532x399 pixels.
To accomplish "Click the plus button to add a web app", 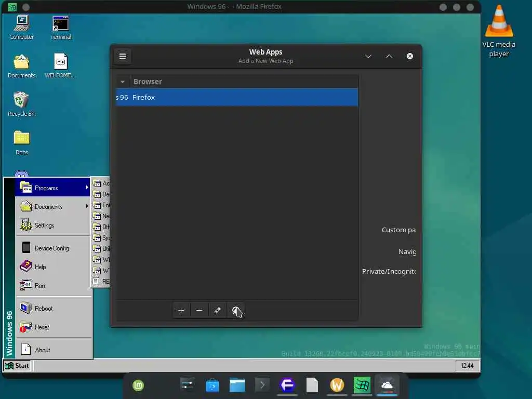I will [181, 311].
